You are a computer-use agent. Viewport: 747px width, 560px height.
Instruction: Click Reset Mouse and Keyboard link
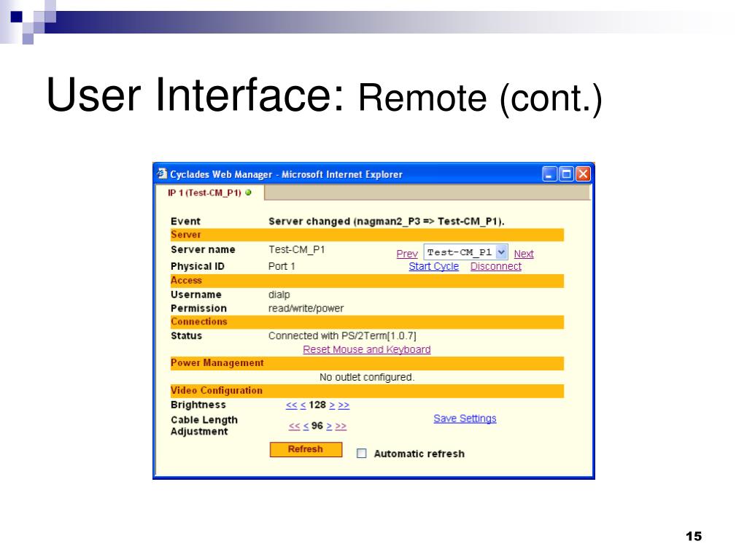coord(367,349)
